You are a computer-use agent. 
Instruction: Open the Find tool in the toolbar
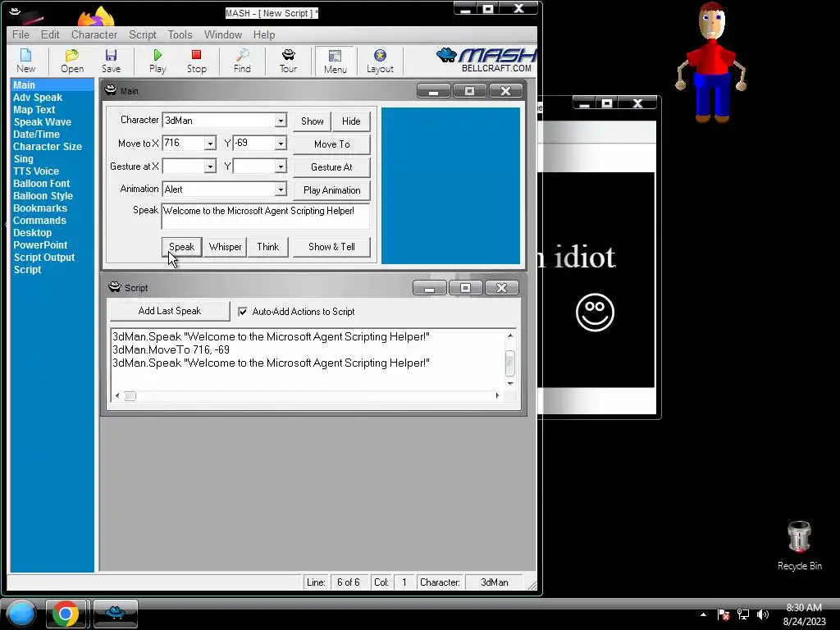pos(242,61)
